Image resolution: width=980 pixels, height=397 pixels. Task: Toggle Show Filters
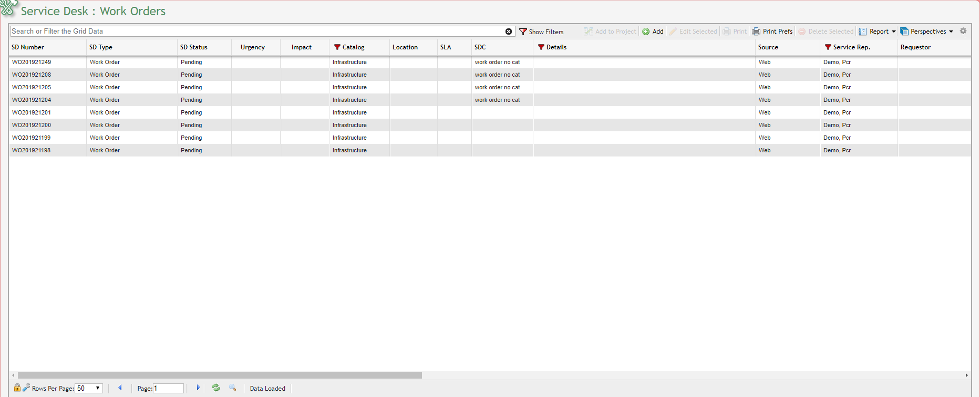click(x=541, y=32)
